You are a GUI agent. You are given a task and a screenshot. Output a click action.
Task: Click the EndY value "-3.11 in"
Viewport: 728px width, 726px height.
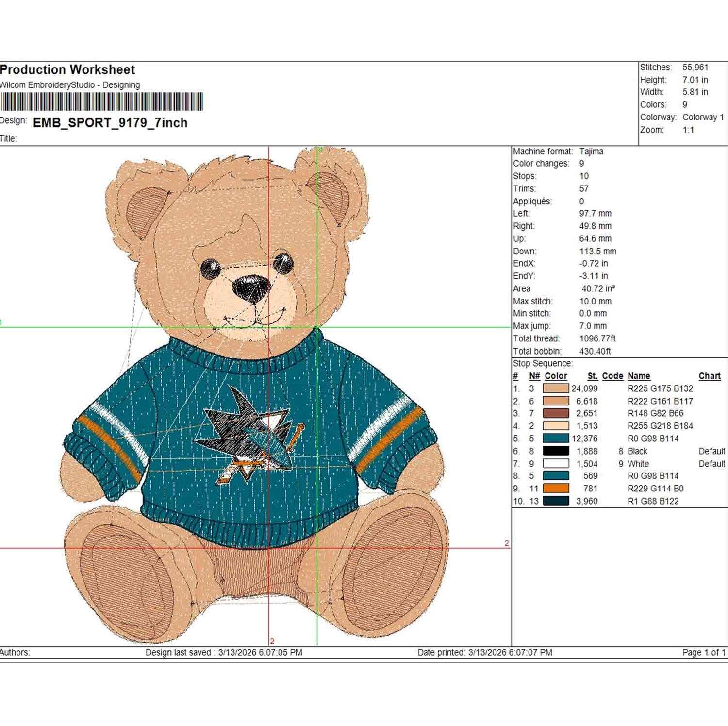point(594,276)
